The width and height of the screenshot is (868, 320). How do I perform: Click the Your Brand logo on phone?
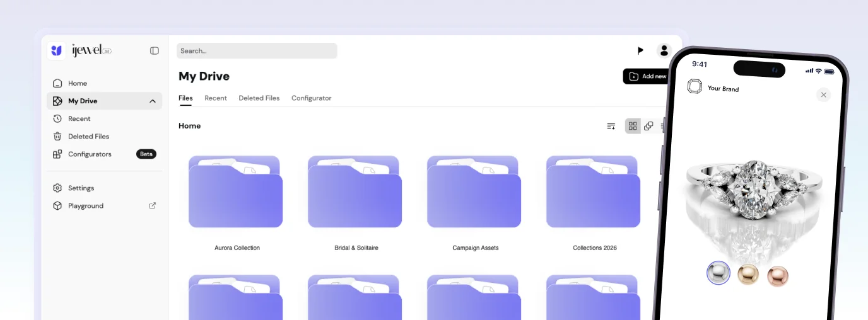695,86
